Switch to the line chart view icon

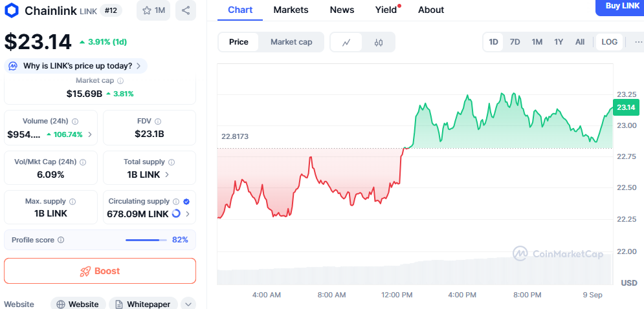pyautogui.click(x=346, y=42)
